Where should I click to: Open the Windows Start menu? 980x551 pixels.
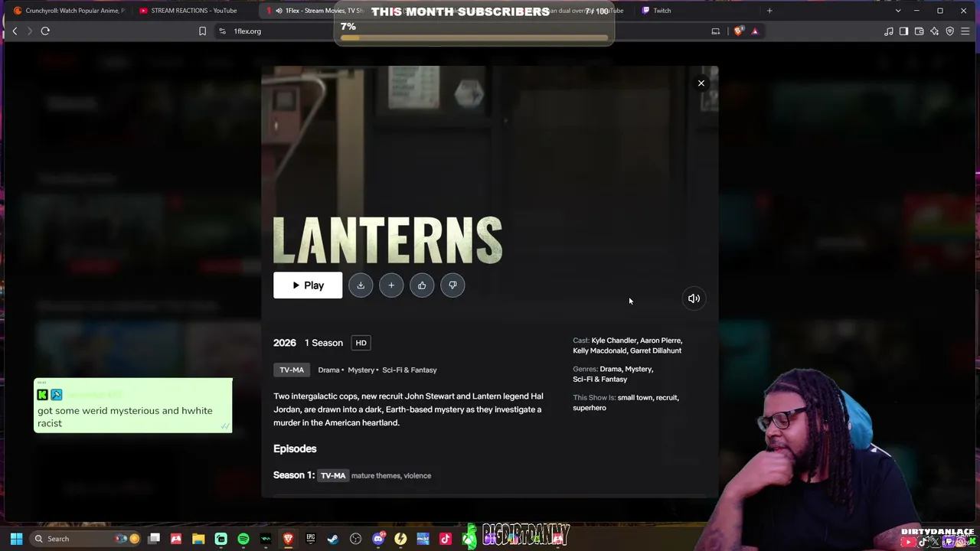[16, 539]
